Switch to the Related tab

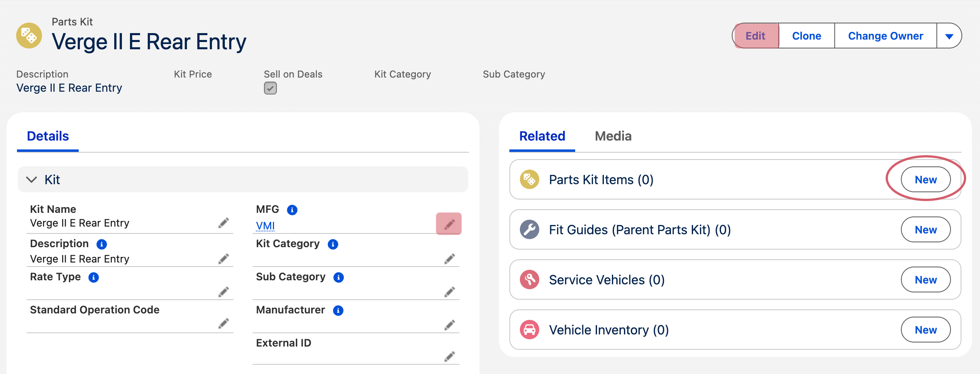(542, 136)
